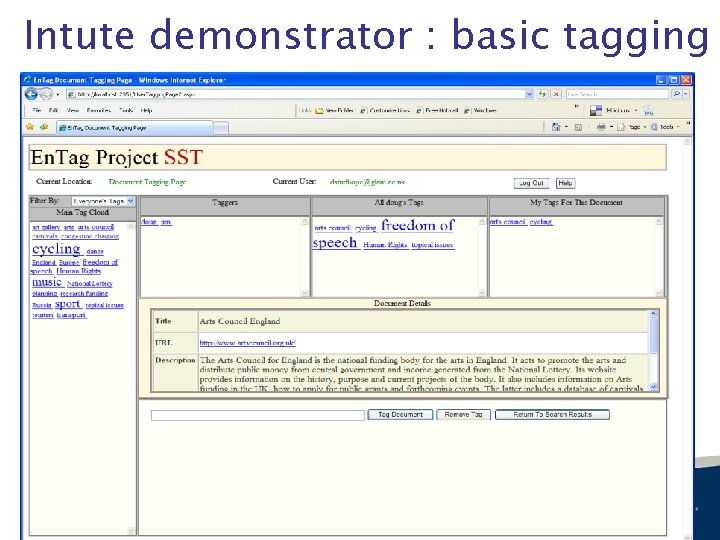Open the Favorites menu
720x540 pixels.
(99, 111)
